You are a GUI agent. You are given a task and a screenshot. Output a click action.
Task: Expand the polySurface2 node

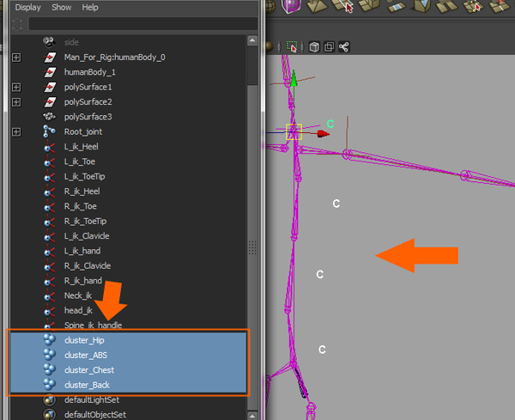pyautogui.click(x=16, y=102)
